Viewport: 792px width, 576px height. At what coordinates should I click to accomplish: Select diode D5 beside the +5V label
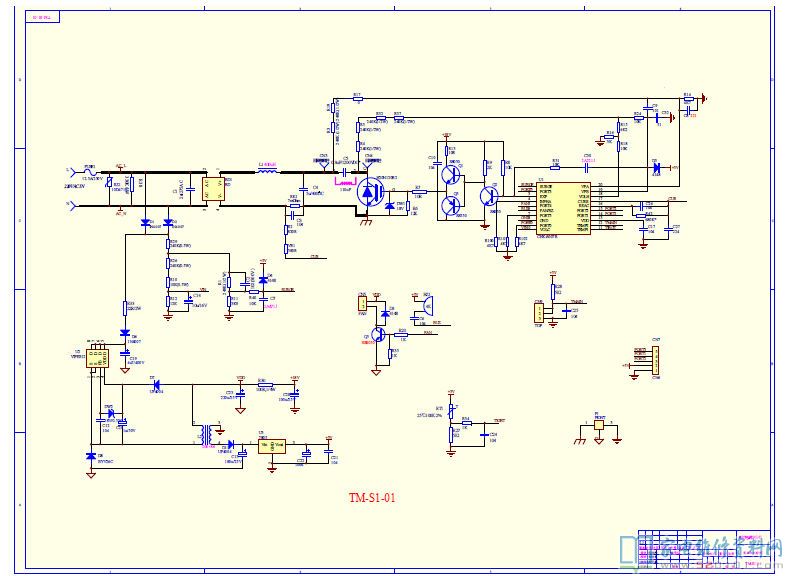pyautogui.click(x=657, y=167)
